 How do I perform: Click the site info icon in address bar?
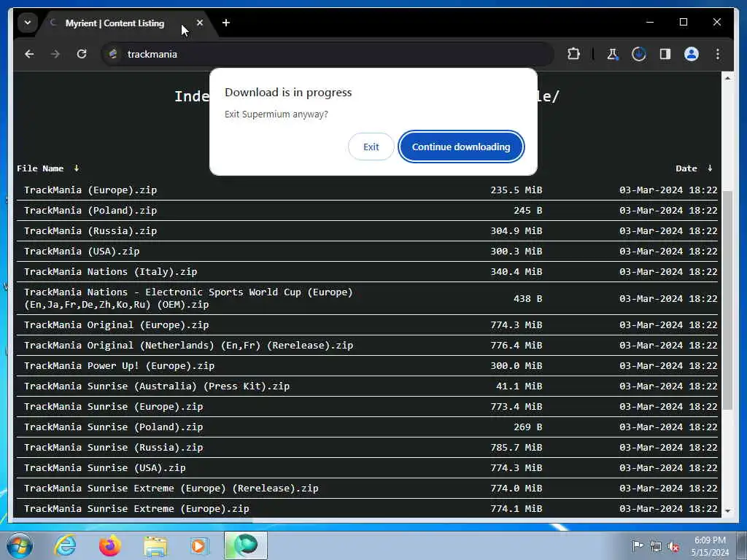click(x=113, y=54)
